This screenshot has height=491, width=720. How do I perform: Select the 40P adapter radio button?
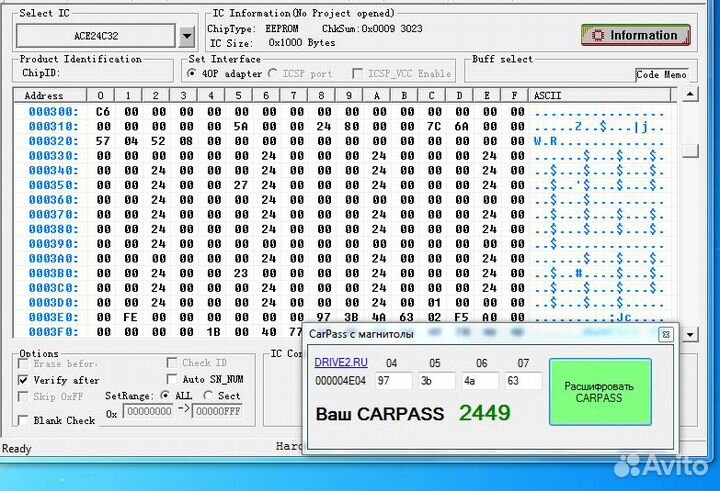click(x=191, y=74)
